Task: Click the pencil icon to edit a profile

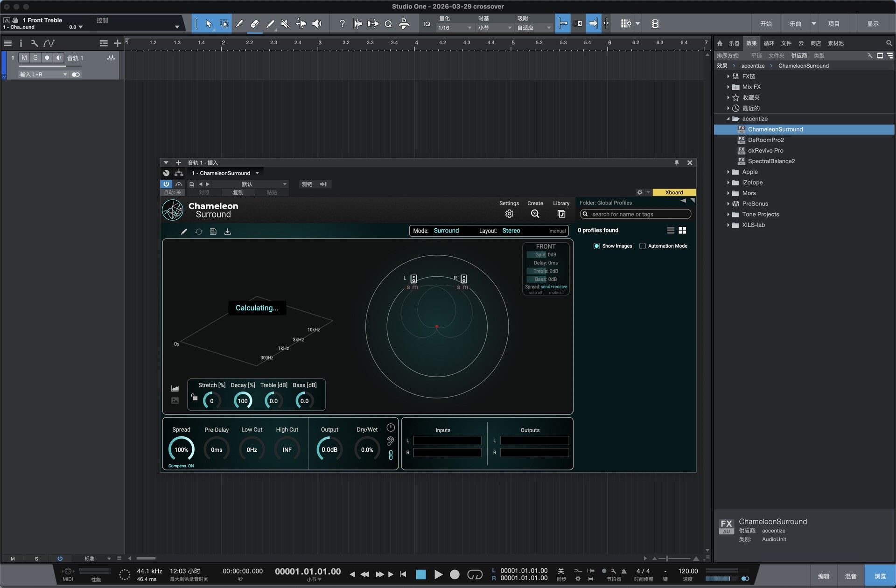Action: pos(184,231)
